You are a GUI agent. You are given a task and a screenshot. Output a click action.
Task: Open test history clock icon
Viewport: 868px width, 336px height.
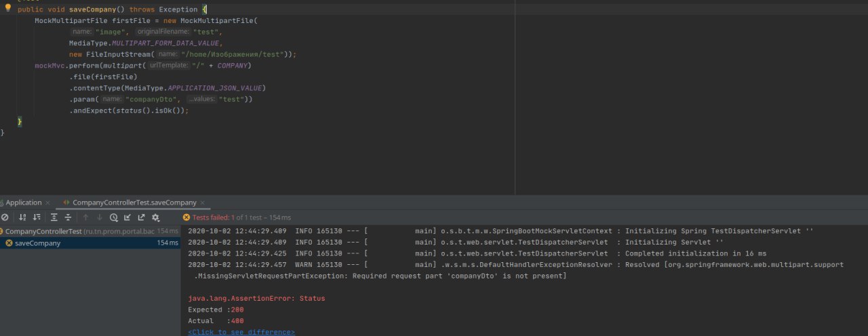point(114,217)
